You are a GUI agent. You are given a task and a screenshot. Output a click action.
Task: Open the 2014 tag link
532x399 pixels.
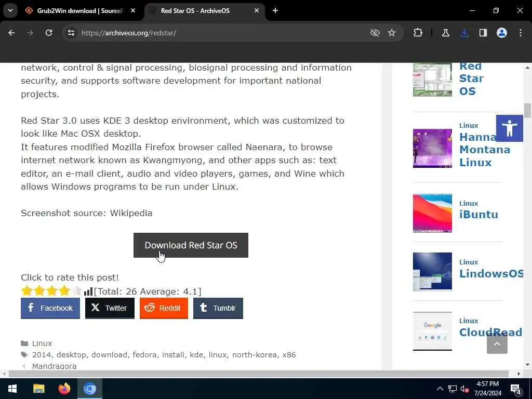tap(42, 355)
